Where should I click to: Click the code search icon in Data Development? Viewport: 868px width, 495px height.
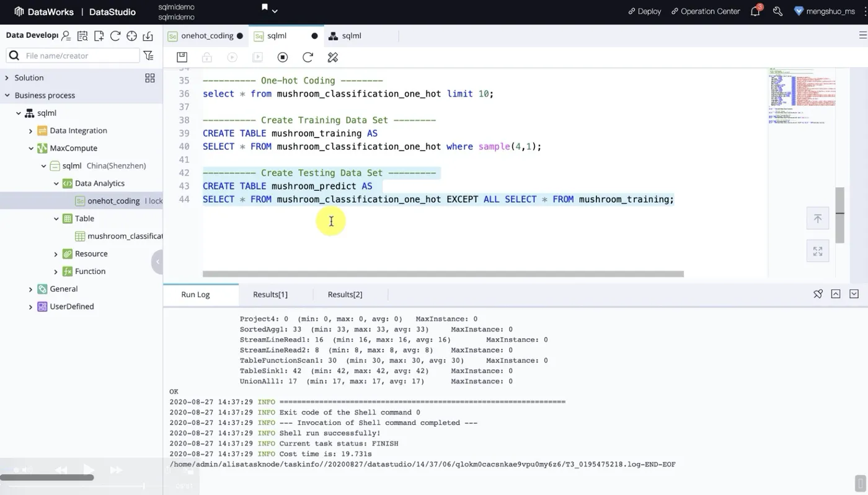[x=82, y=36]
